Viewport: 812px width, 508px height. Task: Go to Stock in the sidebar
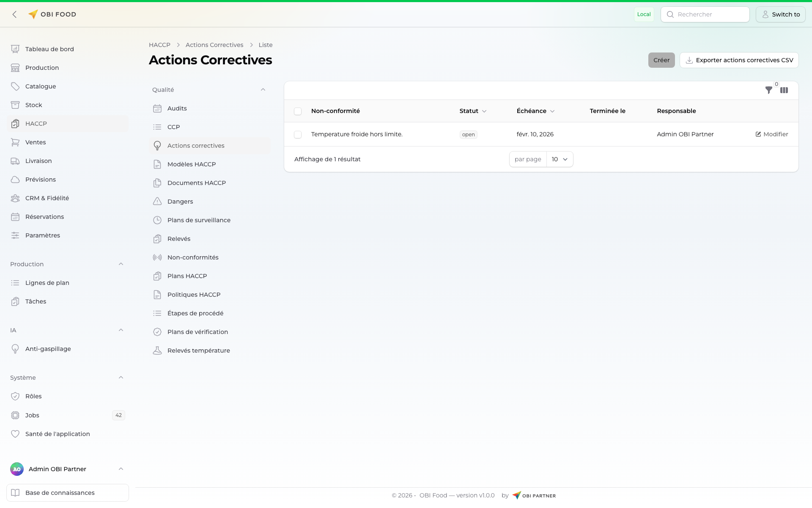(x=34, y=105)
